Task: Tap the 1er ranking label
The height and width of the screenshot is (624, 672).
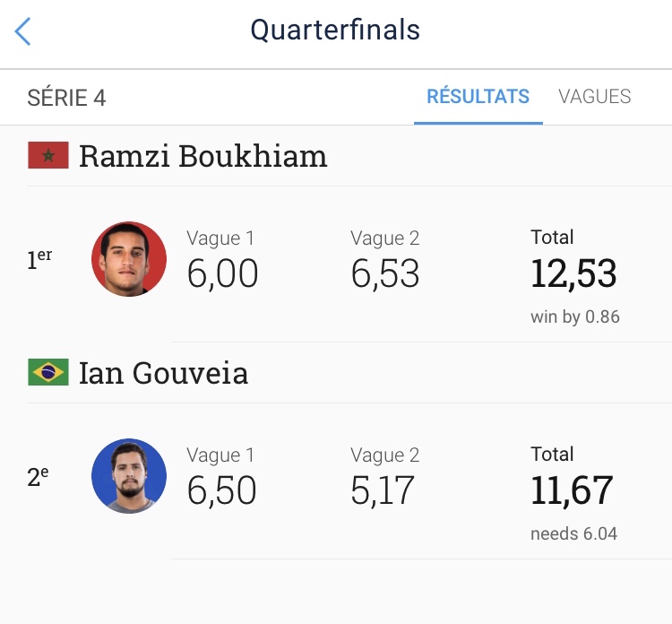Action: (x=39, y=260)
